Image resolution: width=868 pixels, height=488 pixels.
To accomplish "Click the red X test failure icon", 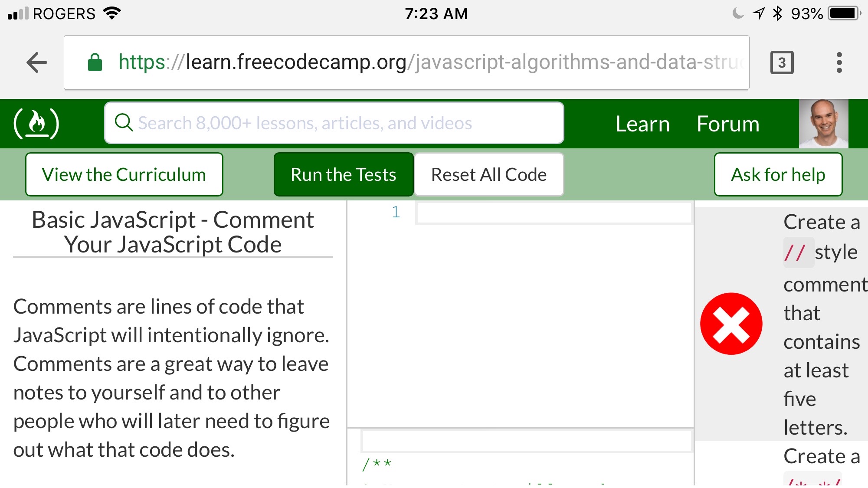I will point(731,323).
